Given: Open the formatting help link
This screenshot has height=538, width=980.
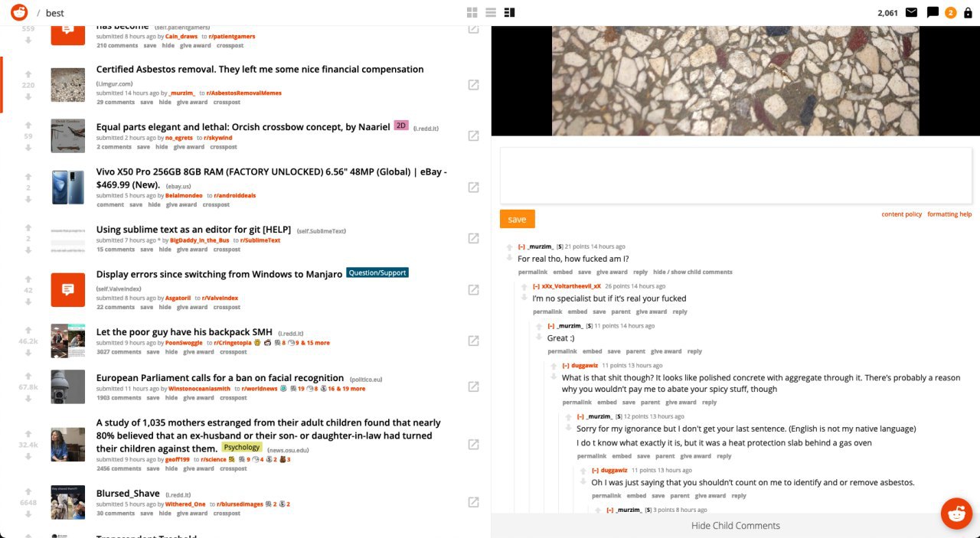Looking at the screenshot, I should (949, 214).
